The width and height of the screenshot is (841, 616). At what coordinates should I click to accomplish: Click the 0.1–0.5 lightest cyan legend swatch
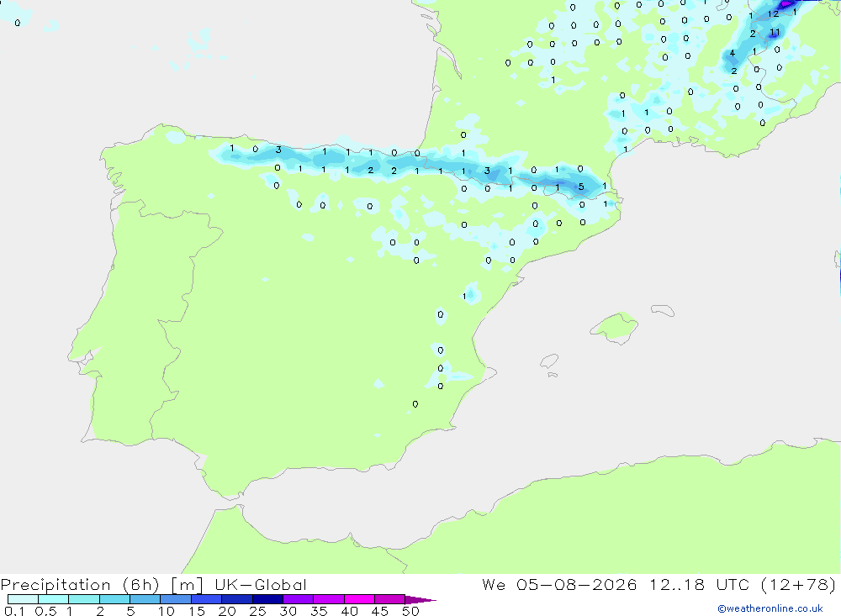23,599
